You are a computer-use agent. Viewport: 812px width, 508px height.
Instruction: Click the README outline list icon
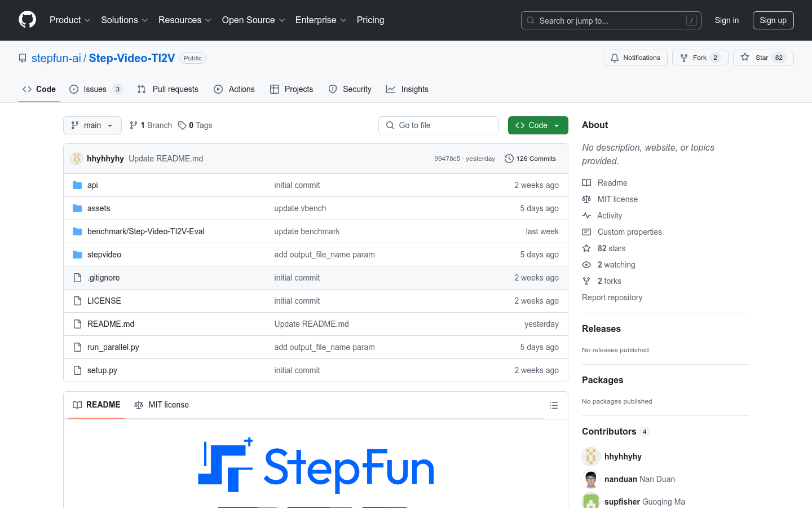tap(553, 405)
